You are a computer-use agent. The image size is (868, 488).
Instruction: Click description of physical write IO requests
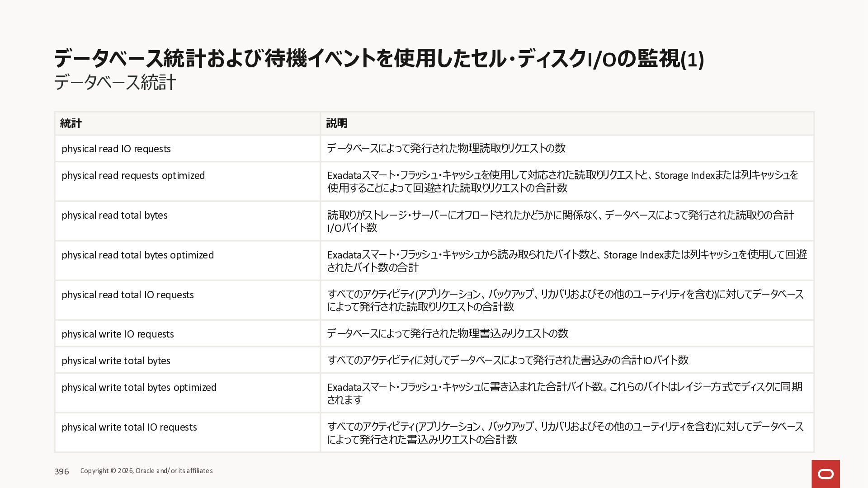click(x=447, y=334)
